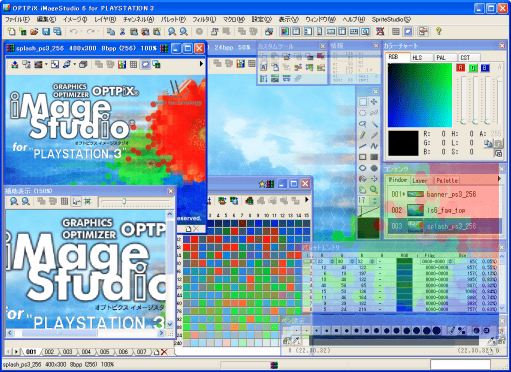Image resolution: width=511 pixels, height=372 pixels.
Task: Select the rectangular selection tool
Action: (x=363, y=102)
